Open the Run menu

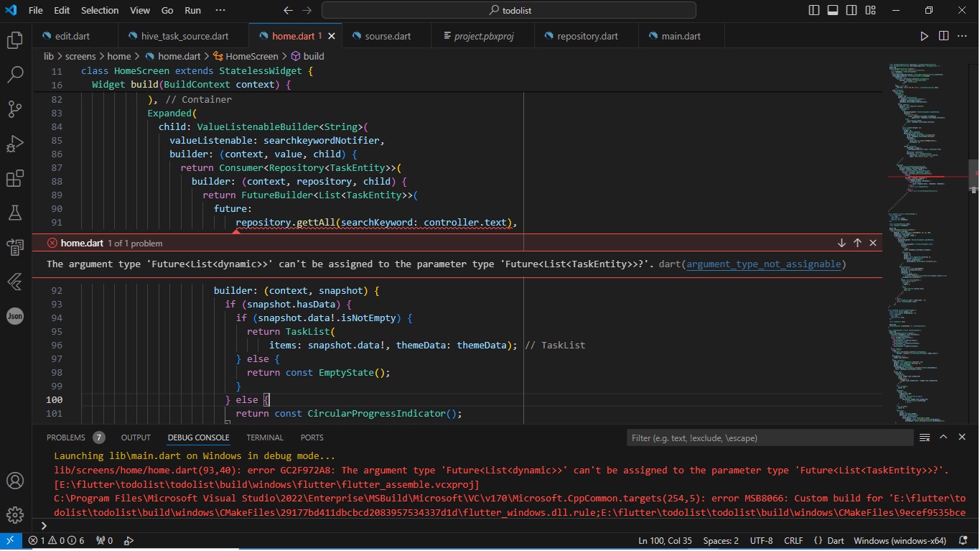(x=192, y=11)
